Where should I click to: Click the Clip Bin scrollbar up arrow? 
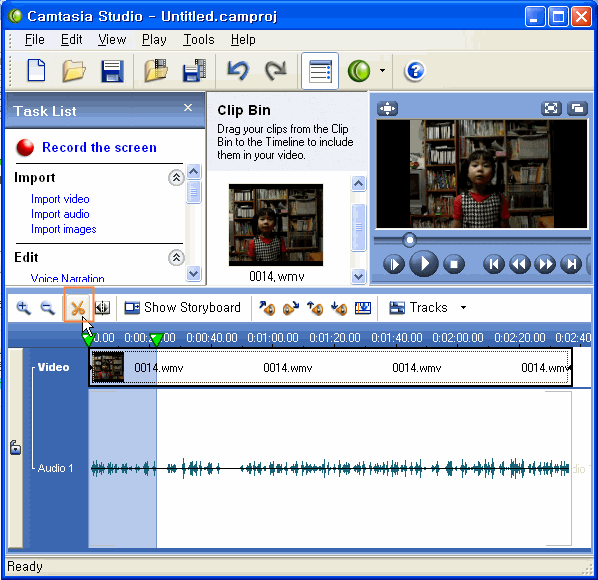tap(358, 184)
